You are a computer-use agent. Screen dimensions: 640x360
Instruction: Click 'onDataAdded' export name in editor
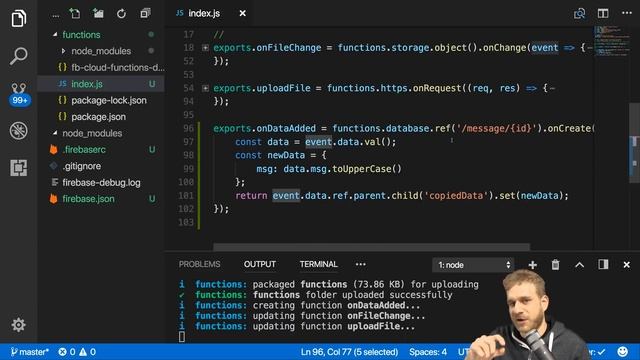tap(286, 129)
